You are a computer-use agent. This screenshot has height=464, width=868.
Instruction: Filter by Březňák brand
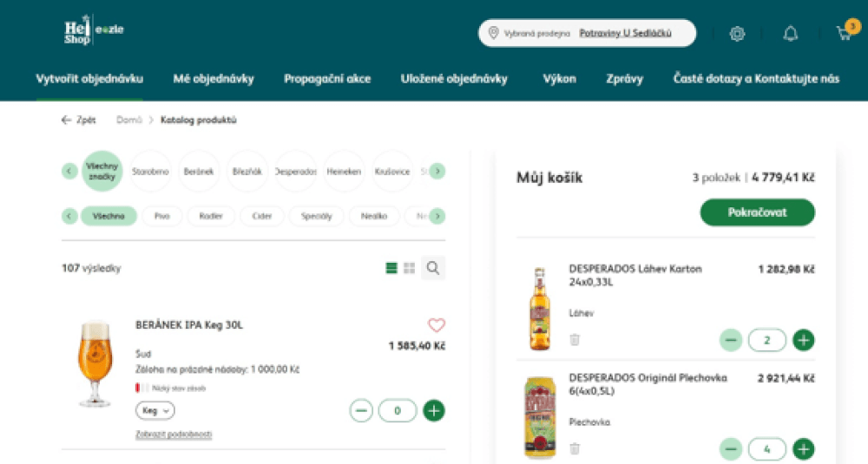tap(247, 172)
